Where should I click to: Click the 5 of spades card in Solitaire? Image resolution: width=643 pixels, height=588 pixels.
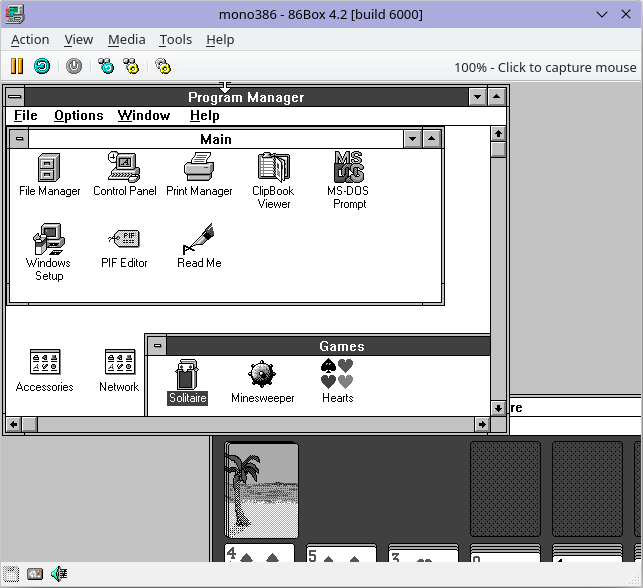[x=341, y=553]
